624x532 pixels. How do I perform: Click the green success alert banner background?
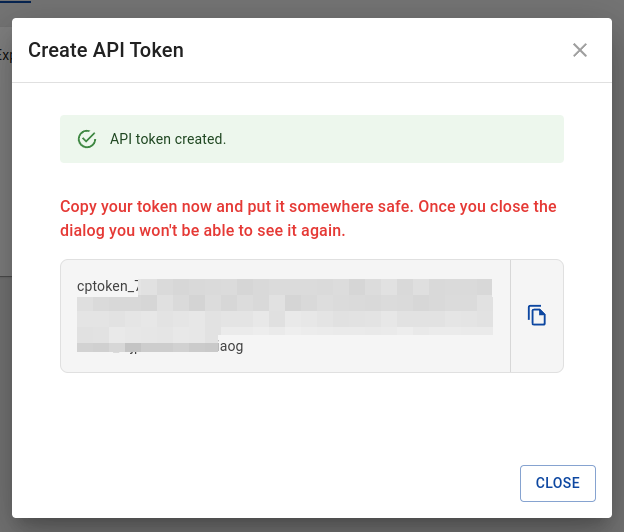(312, 139)
